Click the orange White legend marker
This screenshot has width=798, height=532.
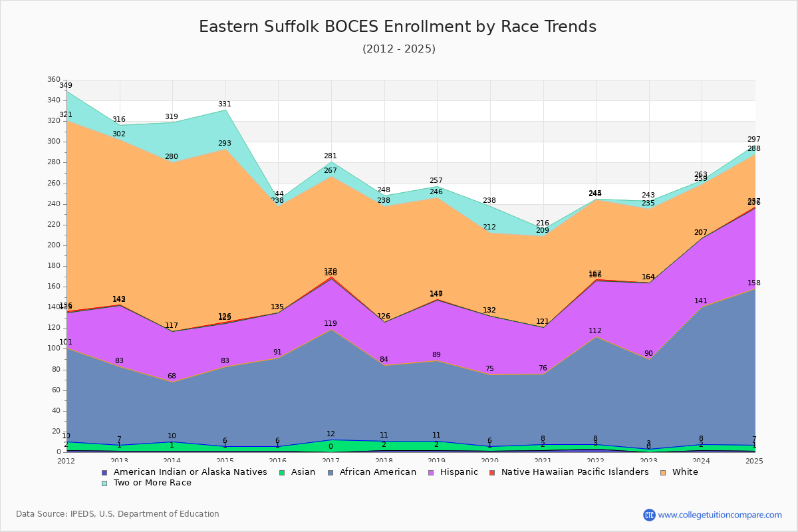click(662, 473)
